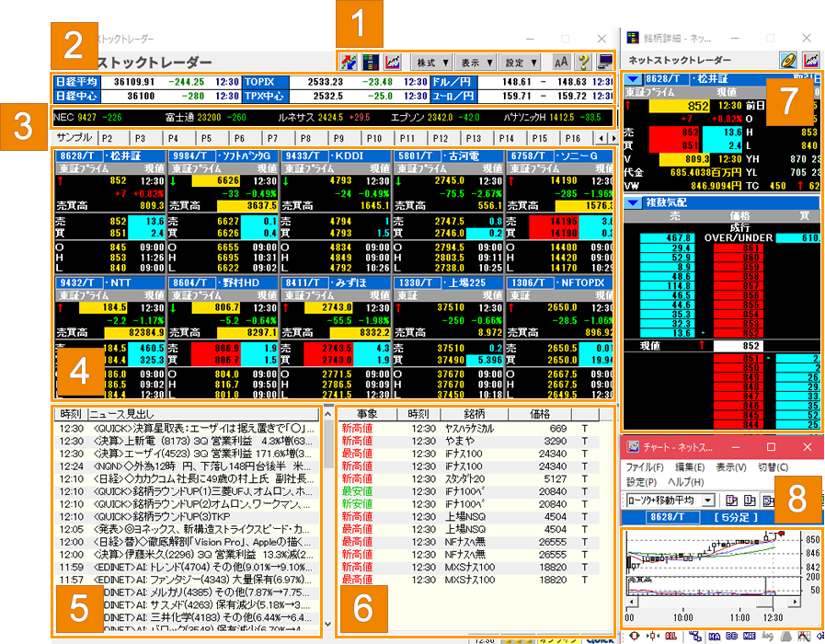This screenshot has height=644, width=825.
Task: Toggle the log scale icon in chart
Action: pyautogui.click(x=768, y=636)
